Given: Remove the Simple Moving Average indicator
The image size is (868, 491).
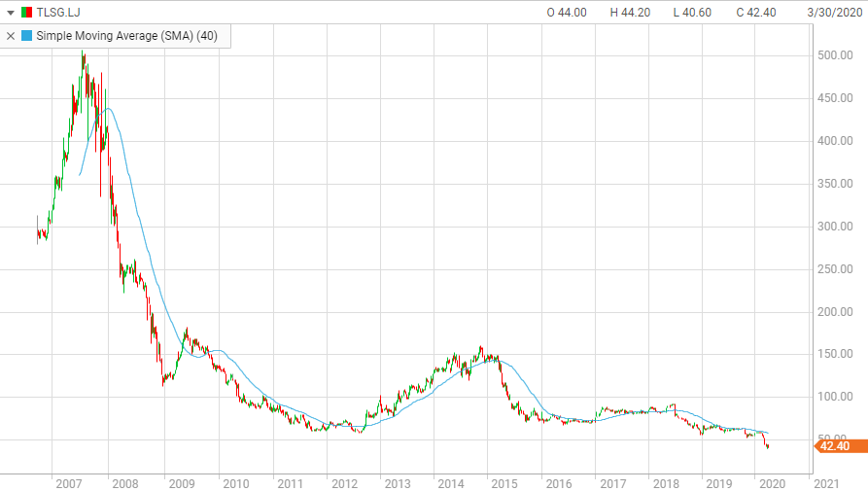Looking at the screenshot, I should click(x=11, y=35).
